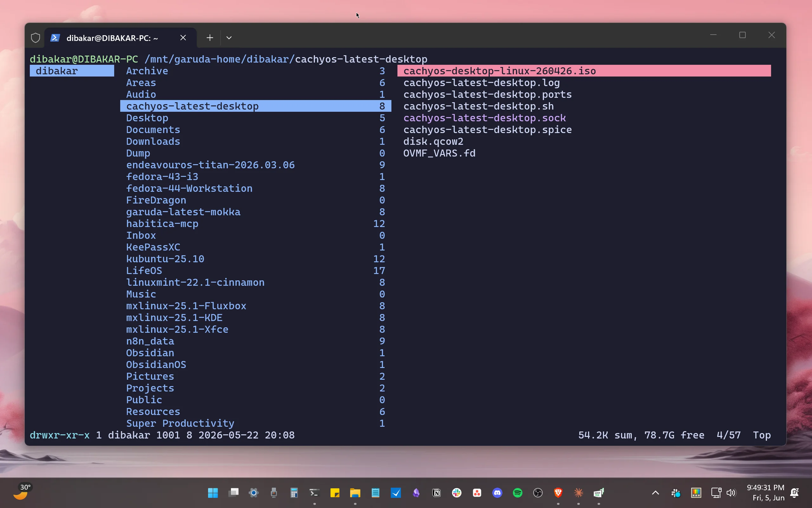This screenshot has width=812, height=508.
Task: Select cachyos-desktop-linux-260426.iso file entry
Action: (x=584, y=71)
